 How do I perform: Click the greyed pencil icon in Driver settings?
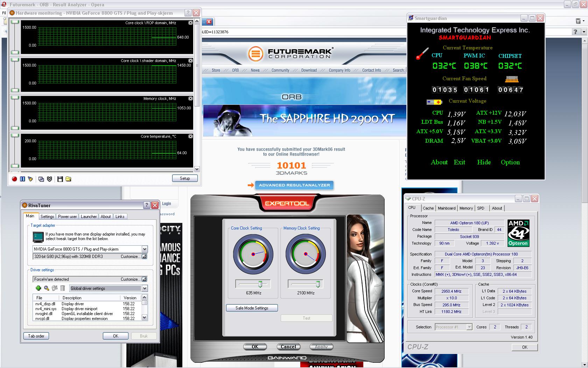[x=55, y=288]
